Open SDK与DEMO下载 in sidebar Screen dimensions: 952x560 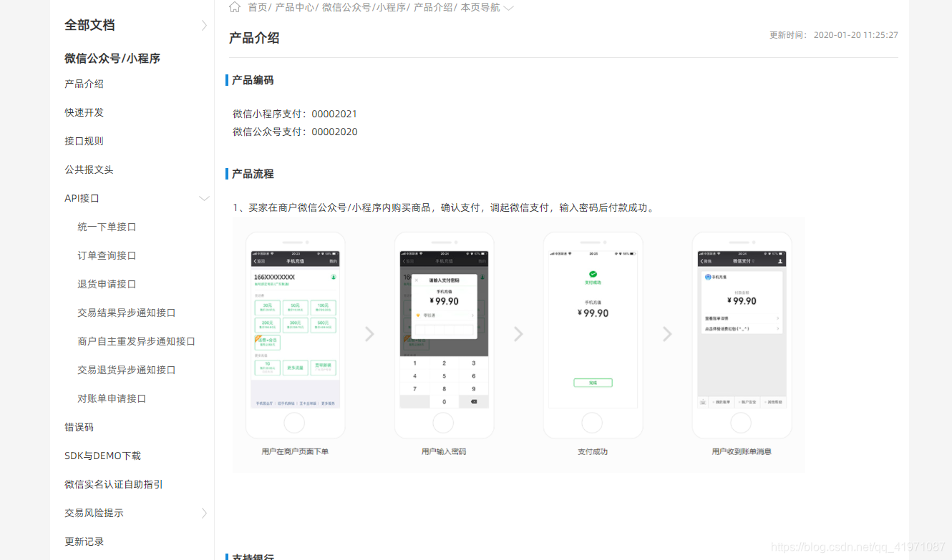(x=102, y=456)
